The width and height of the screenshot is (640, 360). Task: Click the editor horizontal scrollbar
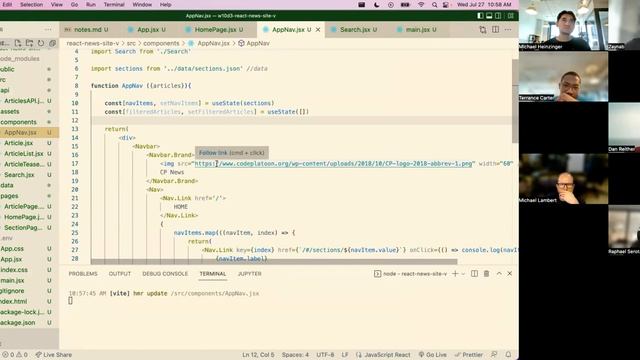[x=274, y=262]
